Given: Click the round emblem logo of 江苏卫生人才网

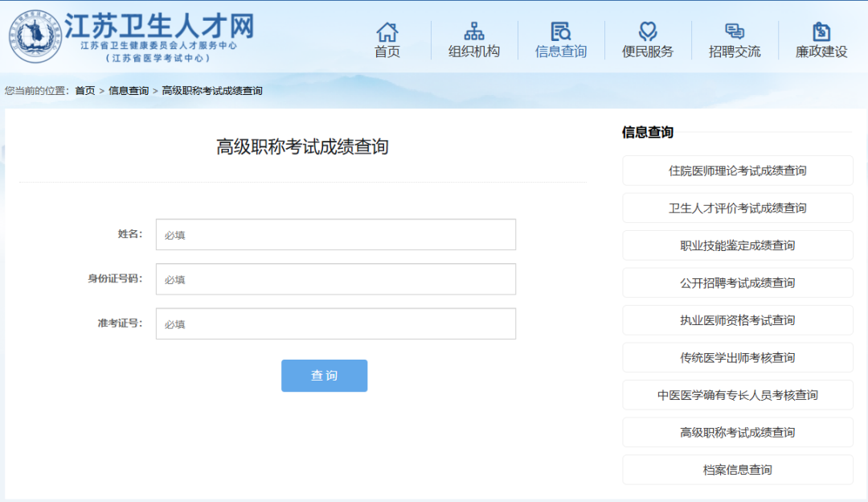Looking at the screenshot, I should (35, 36).
